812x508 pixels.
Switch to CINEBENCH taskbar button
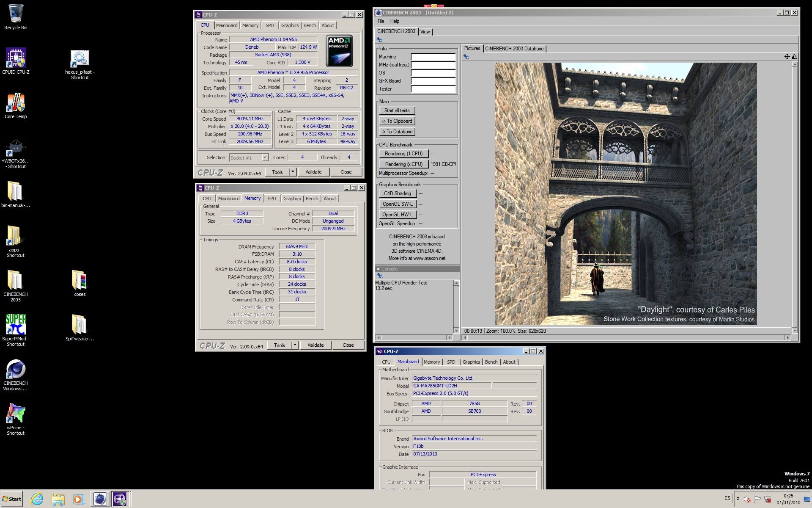[100, 499]
